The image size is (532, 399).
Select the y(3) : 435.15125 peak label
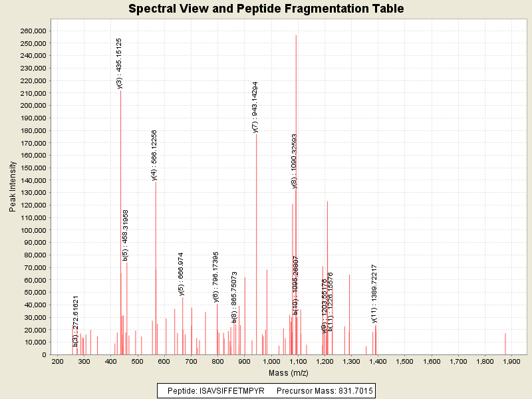pyautogui.click(x=119, y=63)
